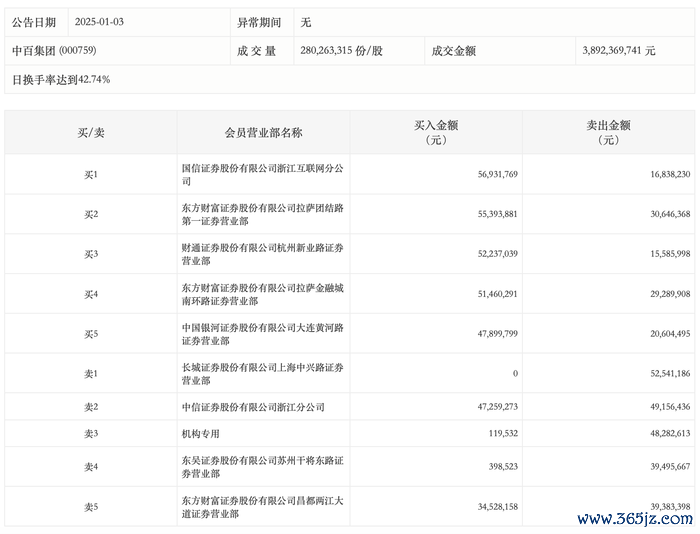Screen dimensions: 700x534
Task: Click the 成交量 label
Action: [256, 51]
